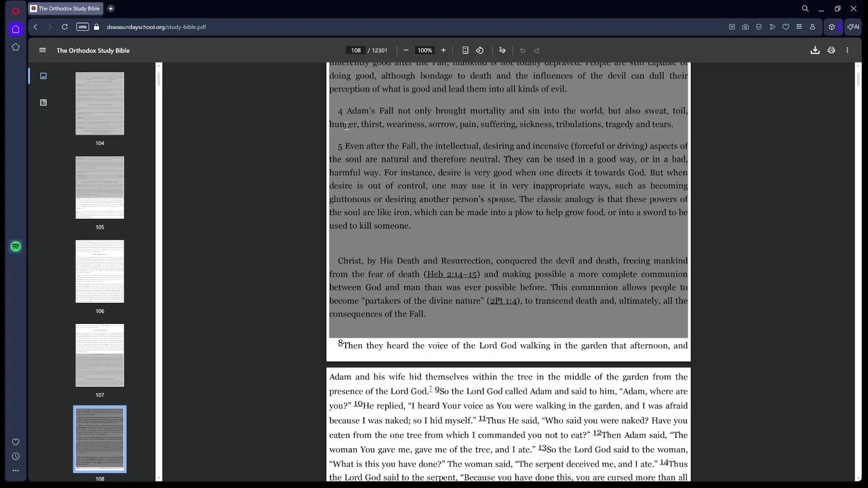The width and height of the screenshot is (868, 488).
Task: Rotate the document counterclockwise
Action: [479, 50]
